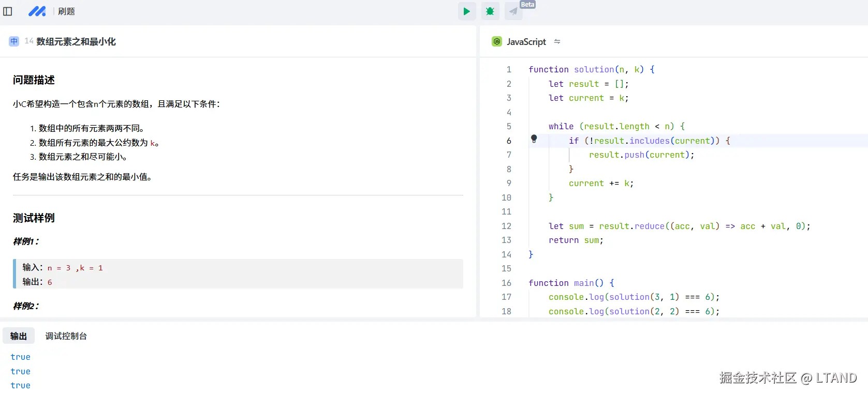Toggle the sidebar panel icon
Screen dimensions: 868x396
(x=8, y=11)
